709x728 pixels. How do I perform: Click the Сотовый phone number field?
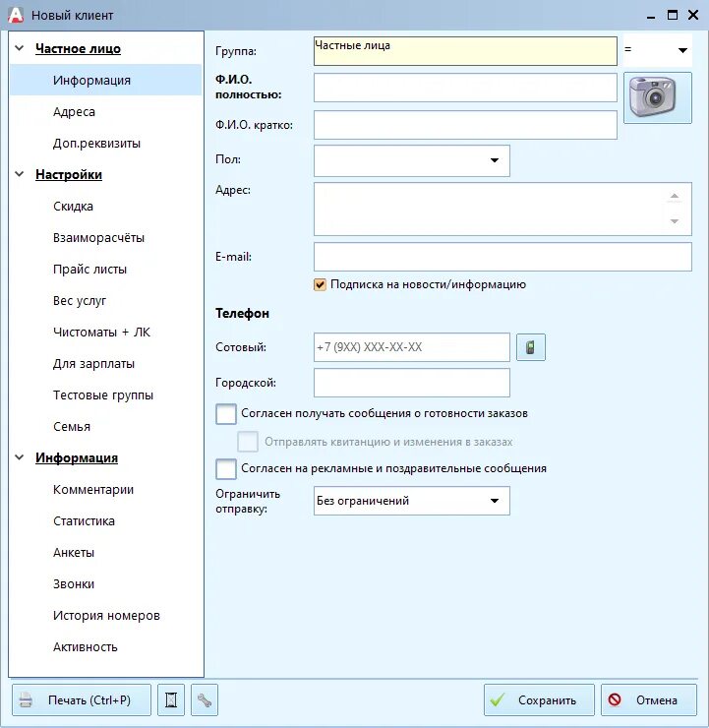coord(412,347)
